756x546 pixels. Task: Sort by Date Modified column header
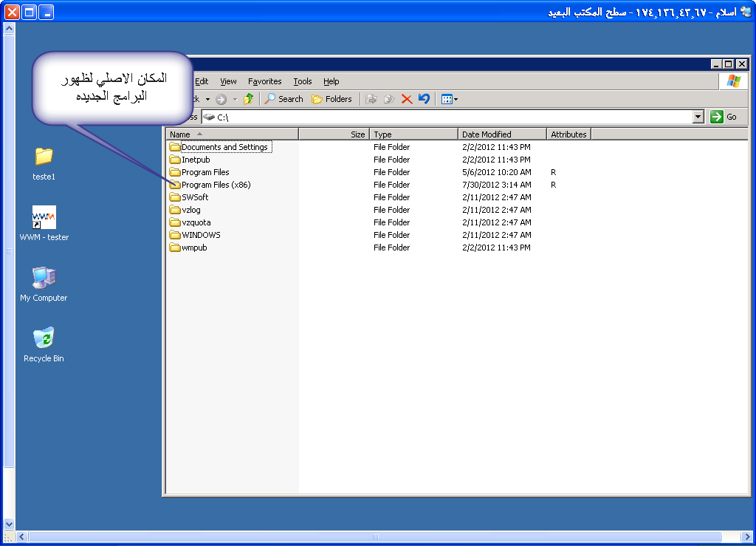tap(502, 134)
